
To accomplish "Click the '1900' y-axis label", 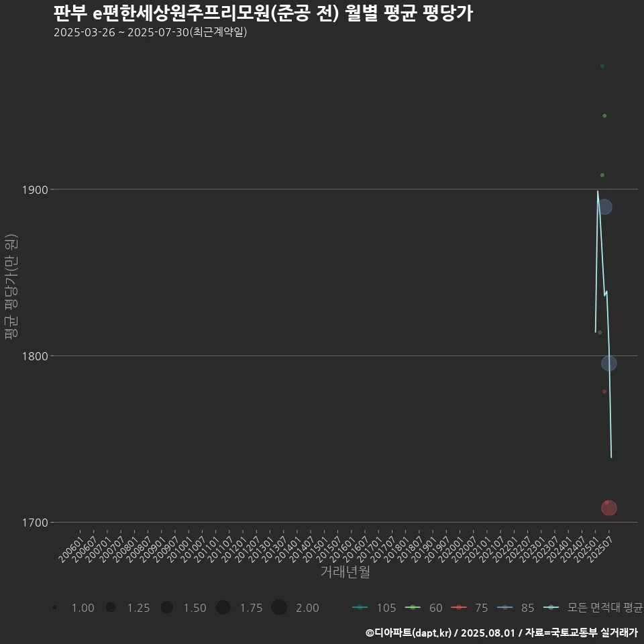I will click(36, 190).
